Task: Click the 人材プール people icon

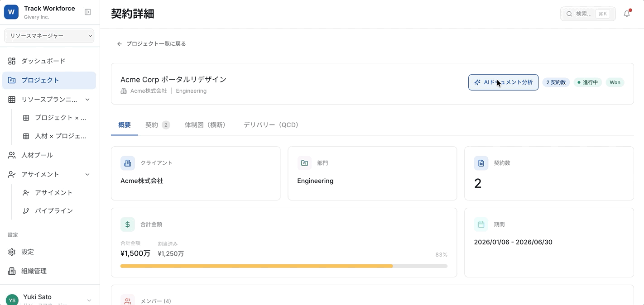Action: point(12,155)
